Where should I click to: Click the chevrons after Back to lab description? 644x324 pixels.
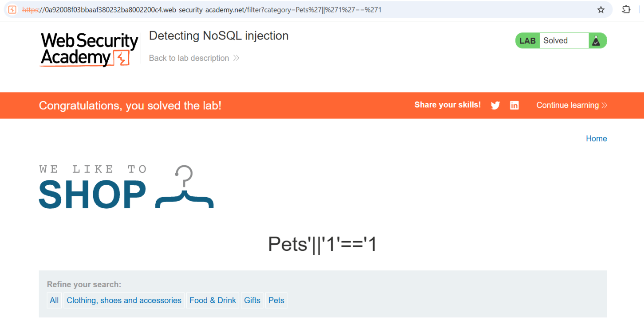(x=236, y=58)
